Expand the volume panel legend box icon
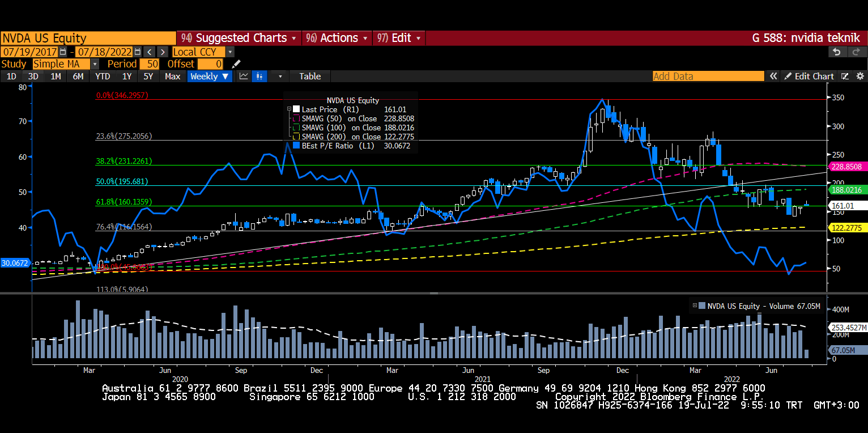Image resolution: width=868 pixels, height=433 pixels. pyautogui.click(x=695, y=306)
